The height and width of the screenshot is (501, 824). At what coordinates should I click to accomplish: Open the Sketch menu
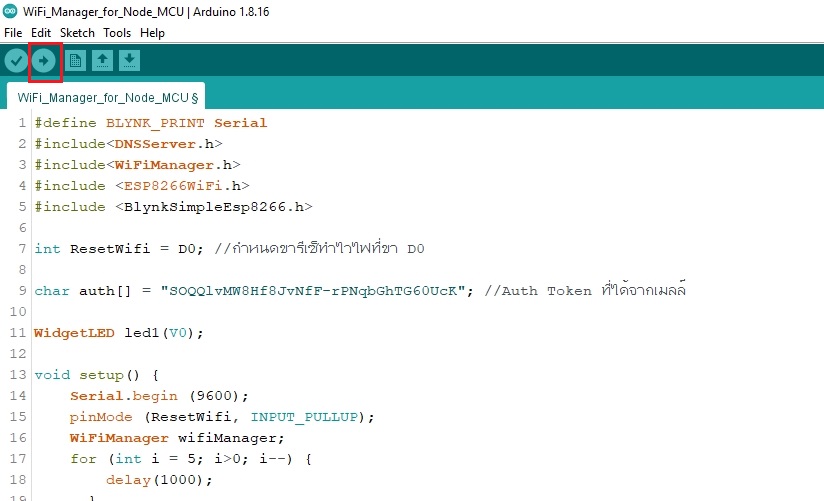(x=77, y=33)
